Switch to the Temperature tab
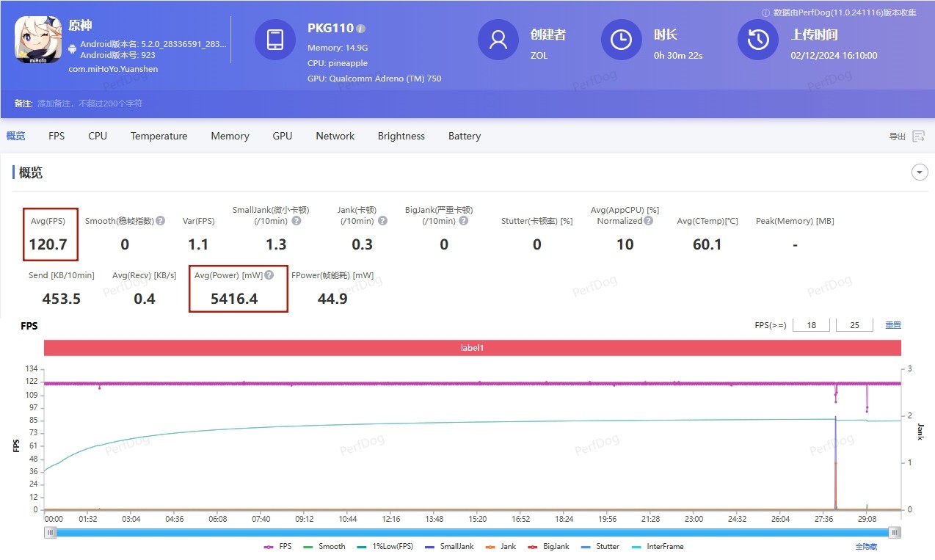 [x=159, y=137]
